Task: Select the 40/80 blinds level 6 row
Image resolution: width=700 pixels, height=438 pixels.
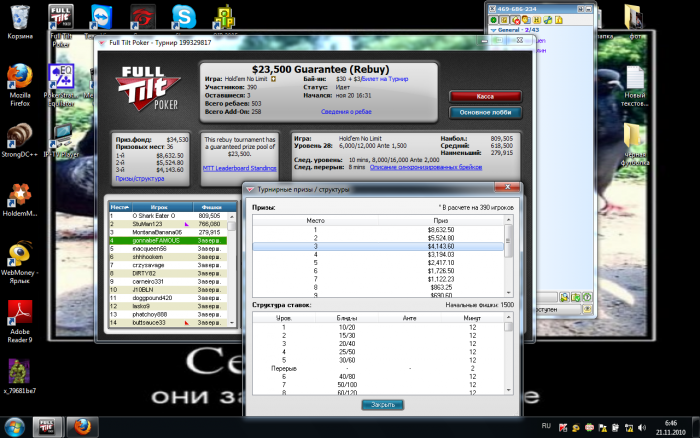Action: (x=378, y=376)
